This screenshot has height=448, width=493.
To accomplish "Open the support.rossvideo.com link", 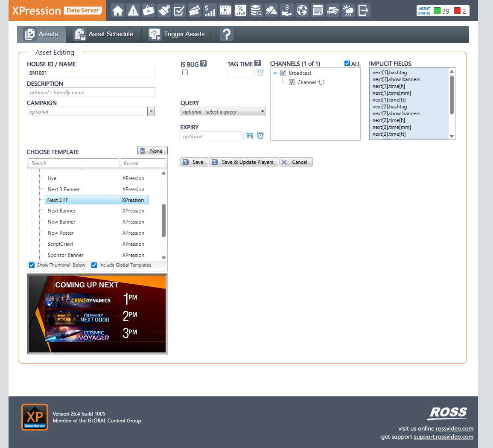I will coord(443,436).
